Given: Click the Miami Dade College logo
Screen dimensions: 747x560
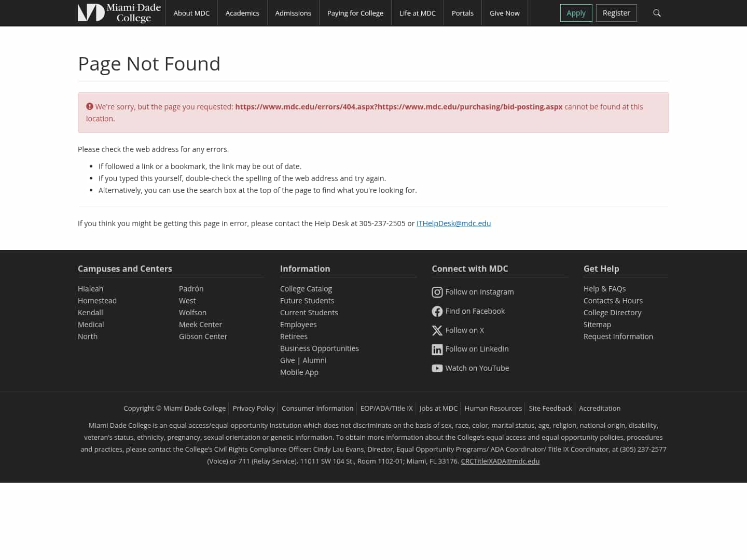Looking at the screenshot, I should [119, 13].
